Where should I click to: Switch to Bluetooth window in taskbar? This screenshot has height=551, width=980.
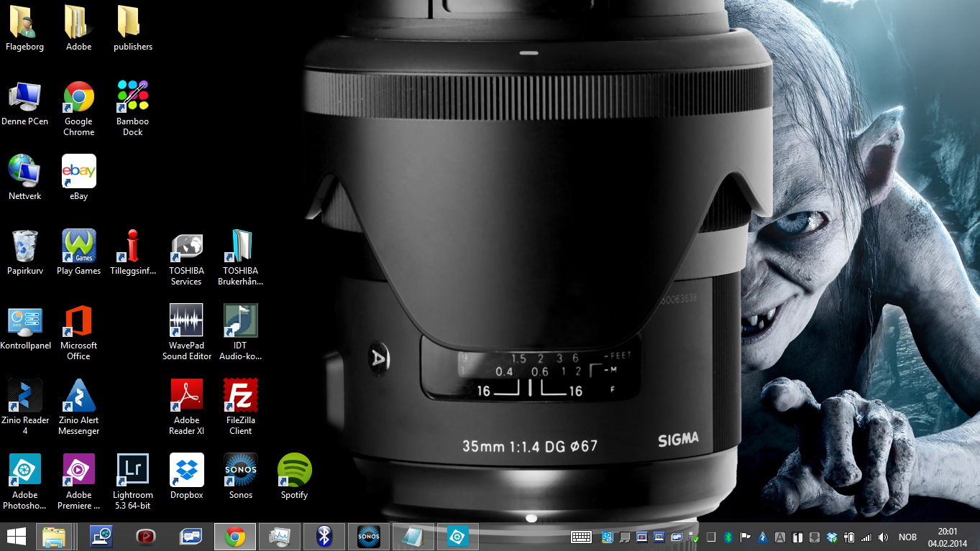coord(324,537)
